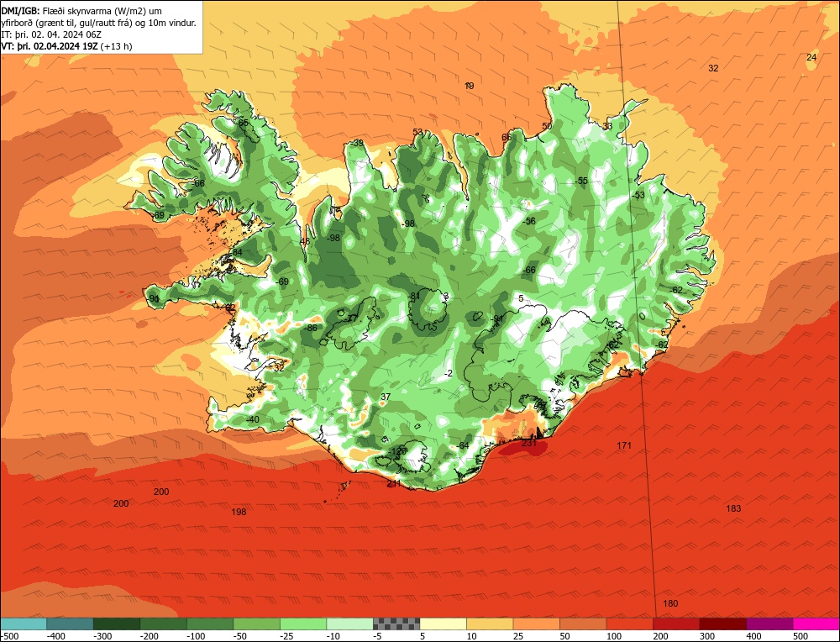Click the -50 to -25 green legend swatch

(256, 624)
